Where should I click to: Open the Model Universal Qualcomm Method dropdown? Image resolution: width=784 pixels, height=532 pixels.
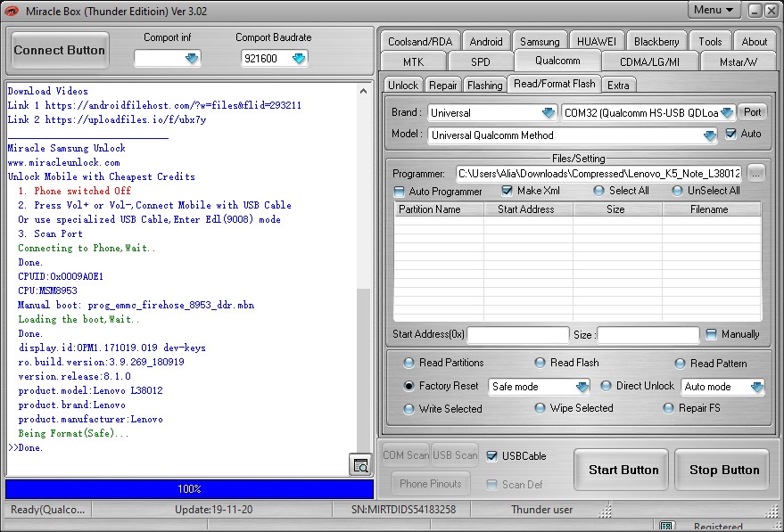point(709,135)
